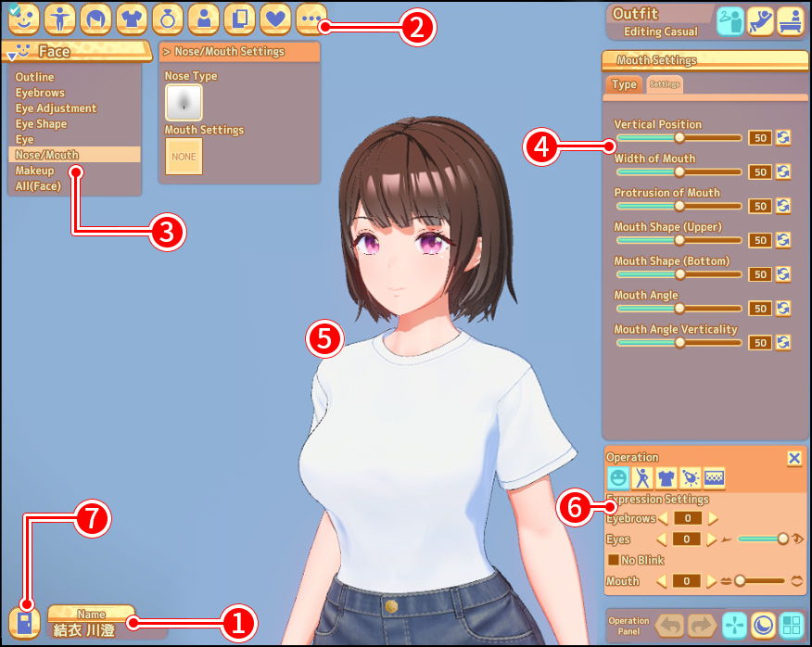Click the Mouth Angle slider handle
Screen dimensions: 812x647
coord(679,308)
